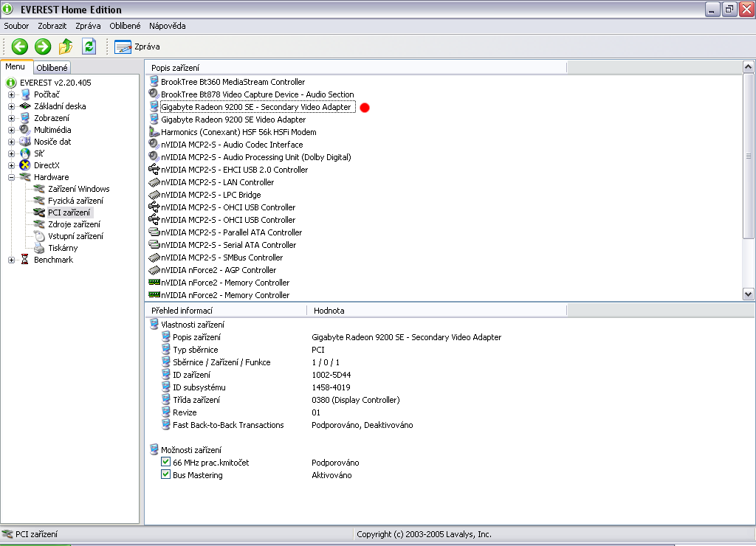Click the Hodnota column header
Screen dimensions: 756x546
coord(437,311)
